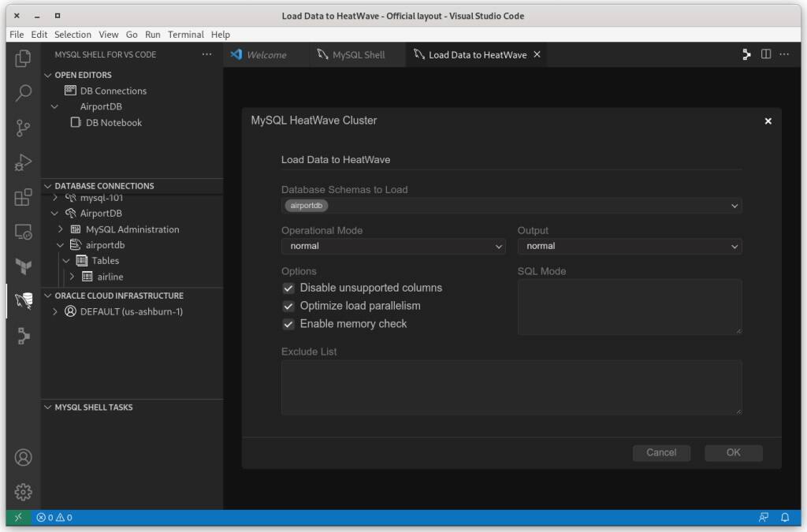Open Source Control in the activity bar

click(23, 128)
